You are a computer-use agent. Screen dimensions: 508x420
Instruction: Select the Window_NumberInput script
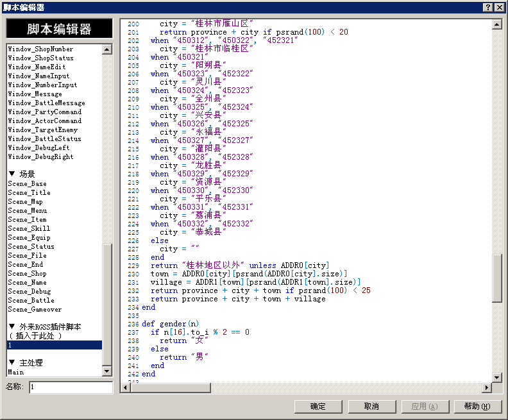click(55, 85)
